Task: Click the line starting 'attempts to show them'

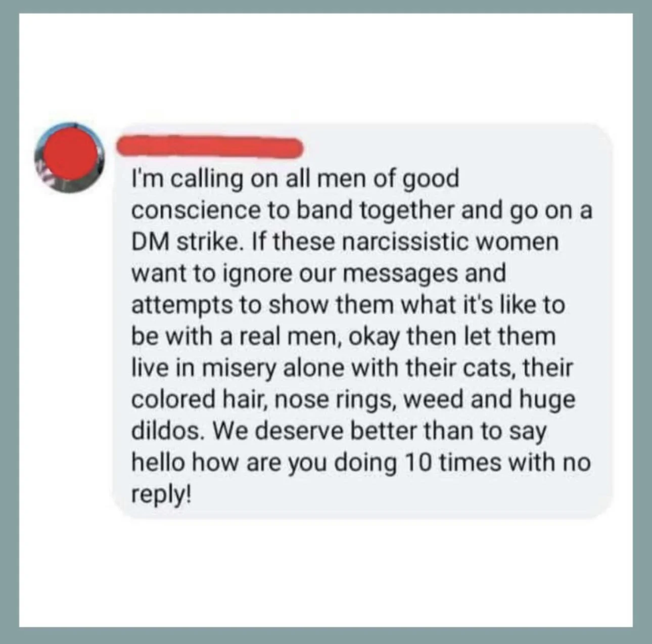Action: pos(348,305)
